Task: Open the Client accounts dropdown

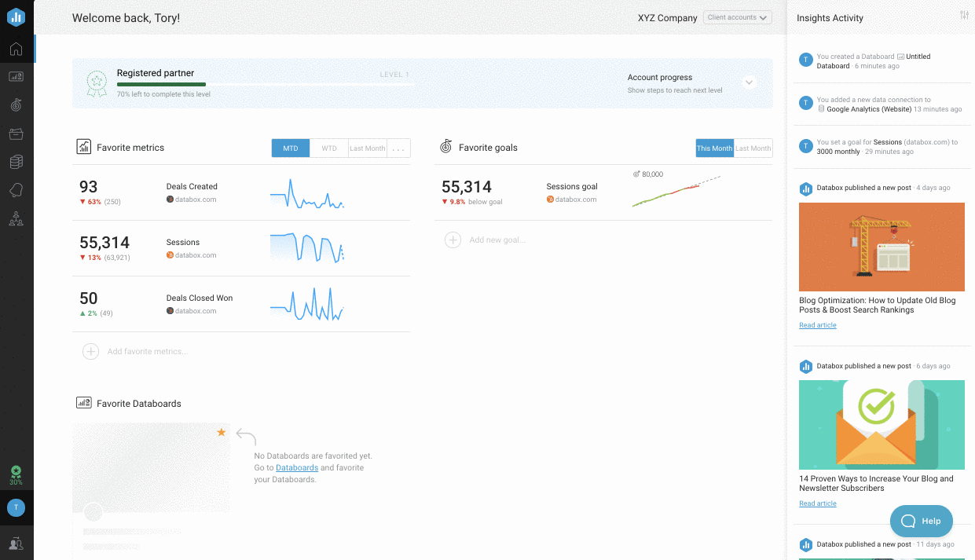Action: click(737, 17)
